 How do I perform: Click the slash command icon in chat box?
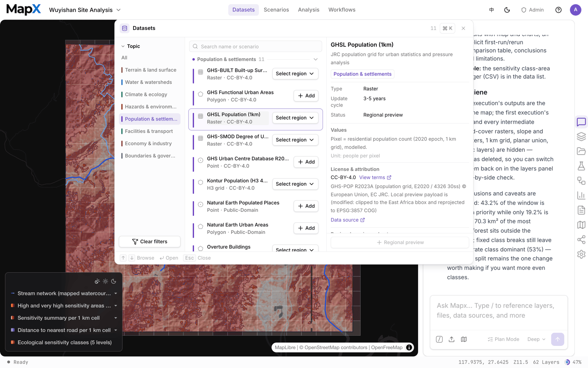[439, 339]
